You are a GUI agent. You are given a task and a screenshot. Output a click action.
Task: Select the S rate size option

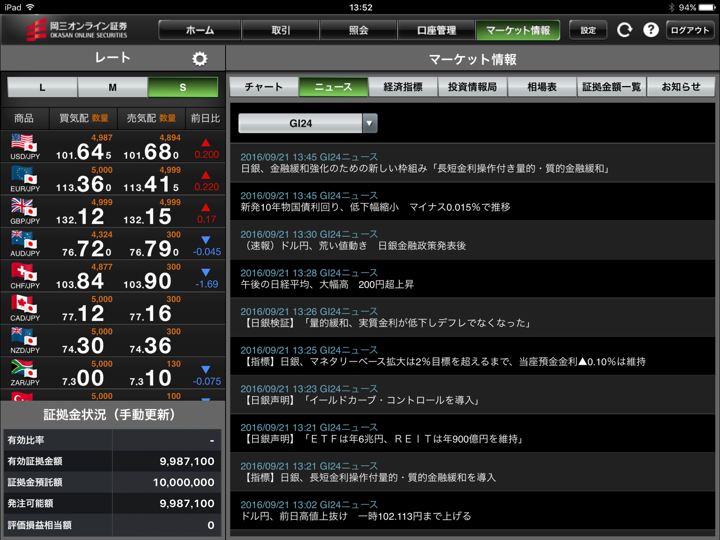tap(182, 88)
